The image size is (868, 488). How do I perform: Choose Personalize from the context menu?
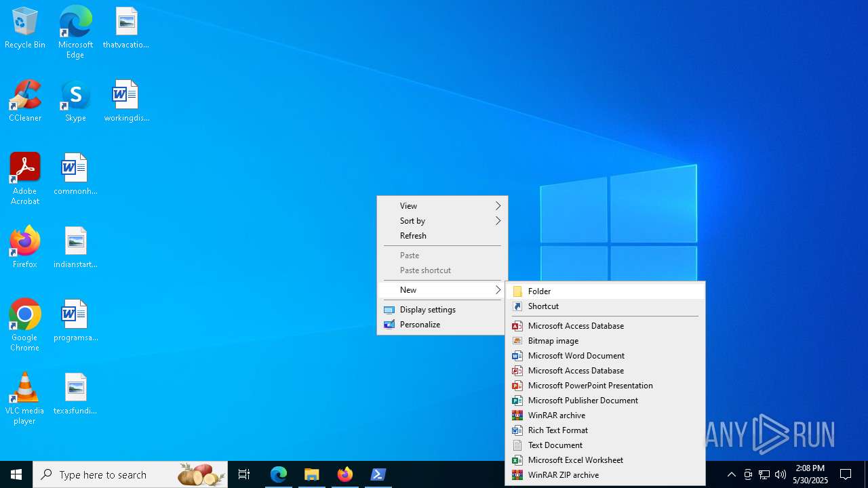pos(442,325)
